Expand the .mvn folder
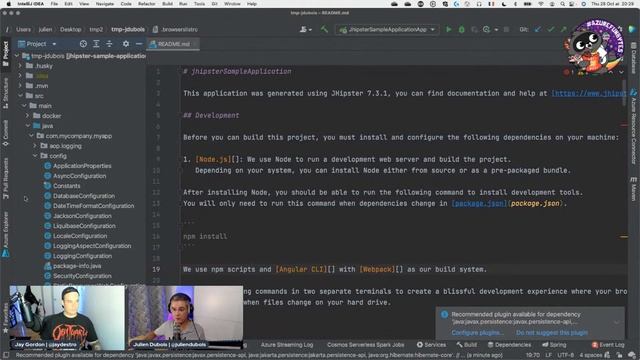Image resolution: width=640 pixels, height=360 pixels. (20, 86)
